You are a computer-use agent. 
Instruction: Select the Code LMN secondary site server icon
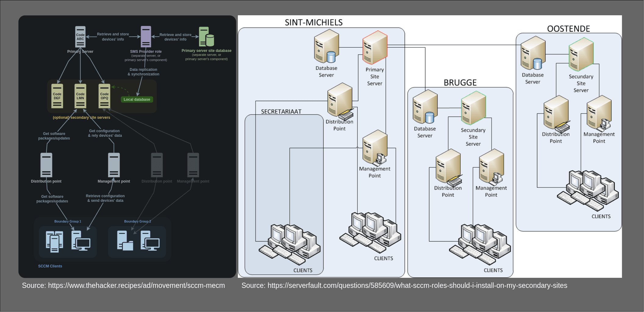80,97
